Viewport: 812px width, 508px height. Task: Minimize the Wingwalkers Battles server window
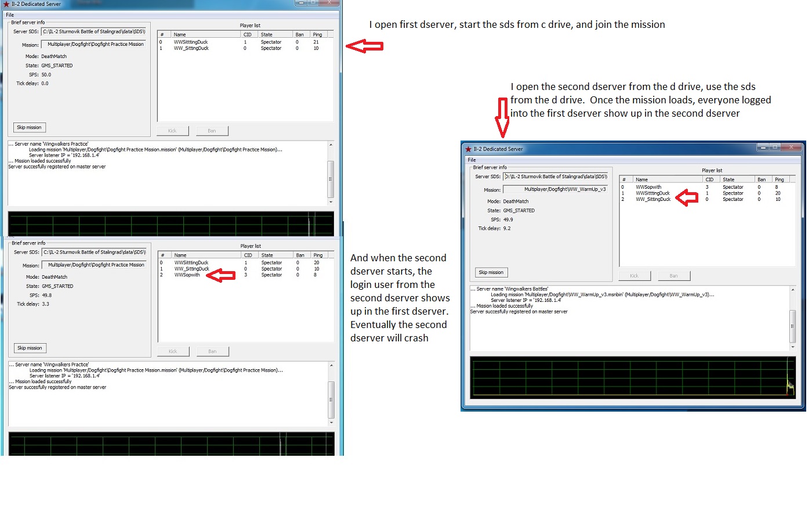click(x=763, y=147)
